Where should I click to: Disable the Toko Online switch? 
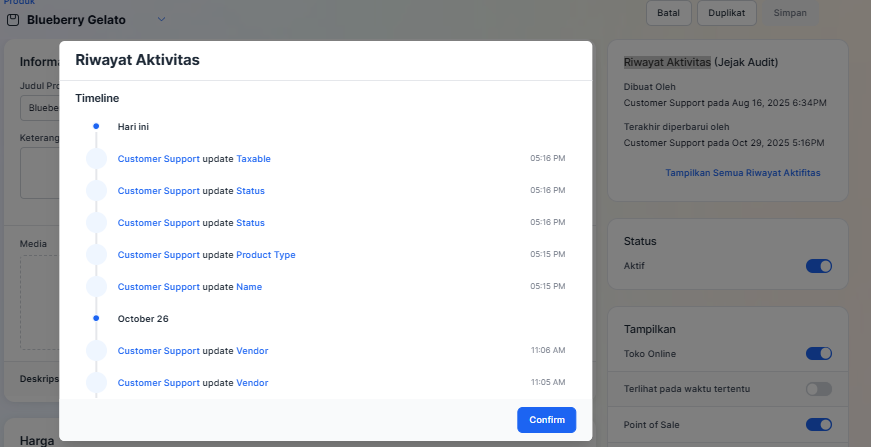pyautogui.click(x=818, y=354)
